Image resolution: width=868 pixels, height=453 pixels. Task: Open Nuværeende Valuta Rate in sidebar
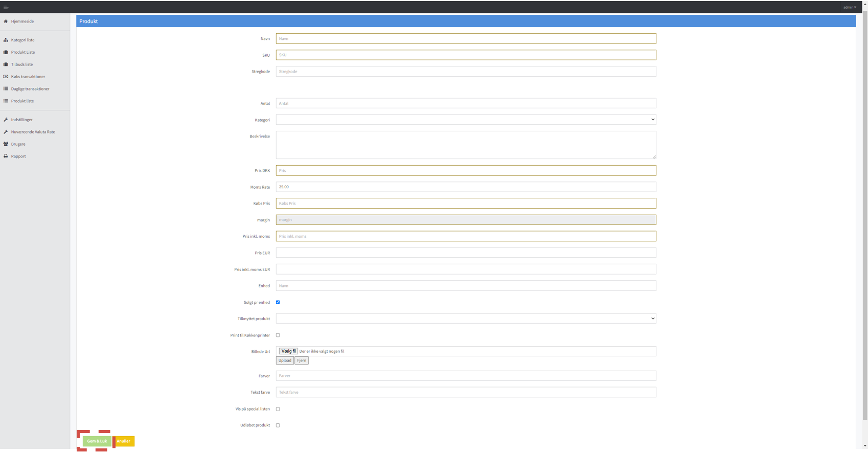tap(33, 132)
